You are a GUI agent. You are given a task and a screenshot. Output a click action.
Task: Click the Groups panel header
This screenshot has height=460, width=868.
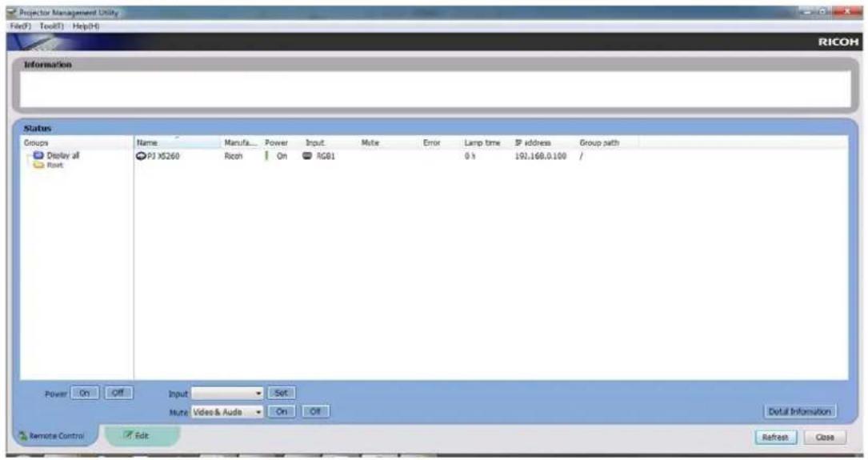(x=76, y=143)
